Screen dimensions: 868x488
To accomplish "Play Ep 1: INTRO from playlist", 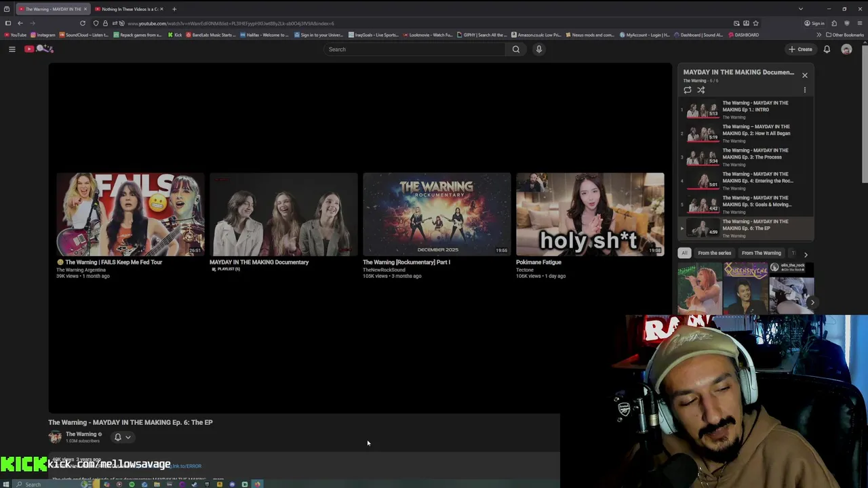I will [x=746, y=110].
